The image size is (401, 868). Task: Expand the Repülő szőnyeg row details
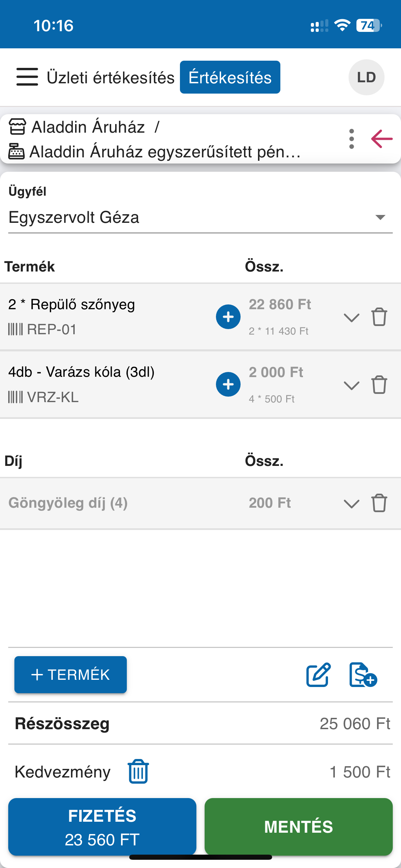(x=351, y=317)
